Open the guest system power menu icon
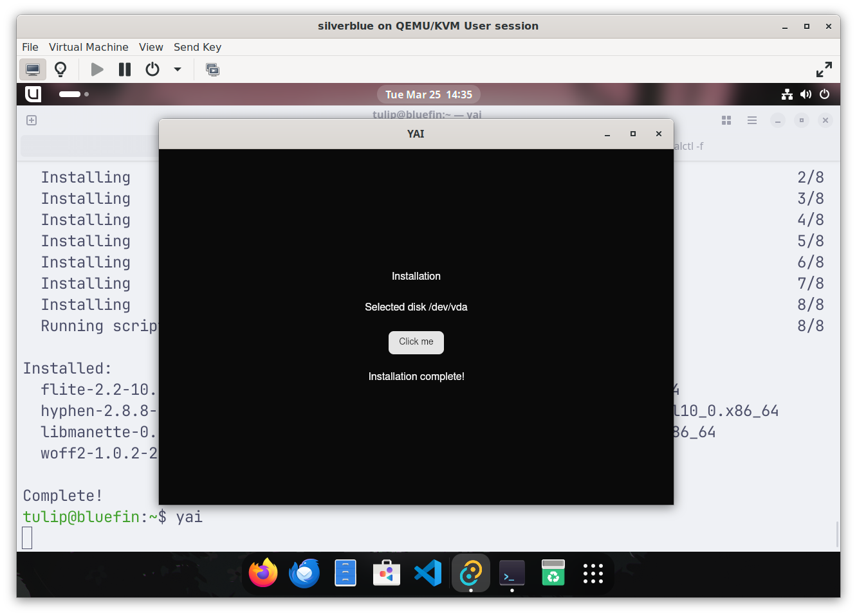The height and width of the screenshot is (616, 857). click(x=824, y=95)
